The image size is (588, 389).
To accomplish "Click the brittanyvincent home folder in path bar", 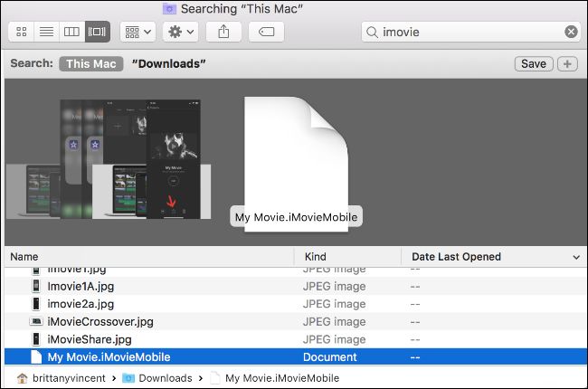I will (62, 378).
